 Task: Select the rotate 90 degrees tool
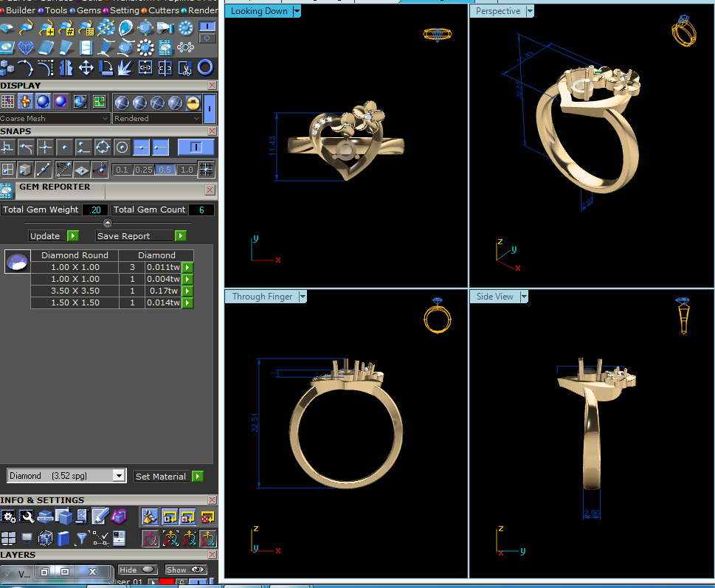(x=106, y=68)
